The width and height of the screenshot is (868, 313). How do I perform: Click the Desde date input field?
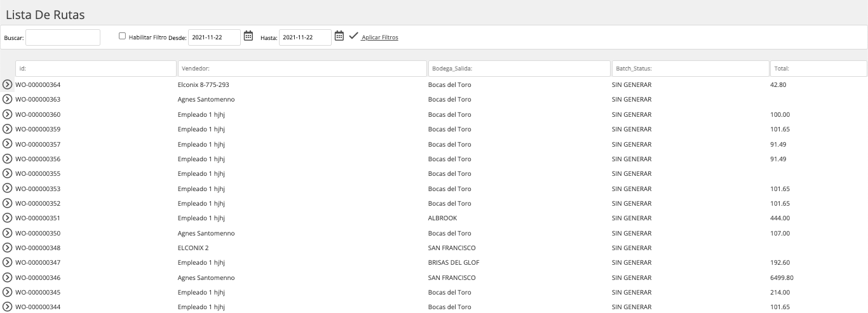(x=215, y=37)
